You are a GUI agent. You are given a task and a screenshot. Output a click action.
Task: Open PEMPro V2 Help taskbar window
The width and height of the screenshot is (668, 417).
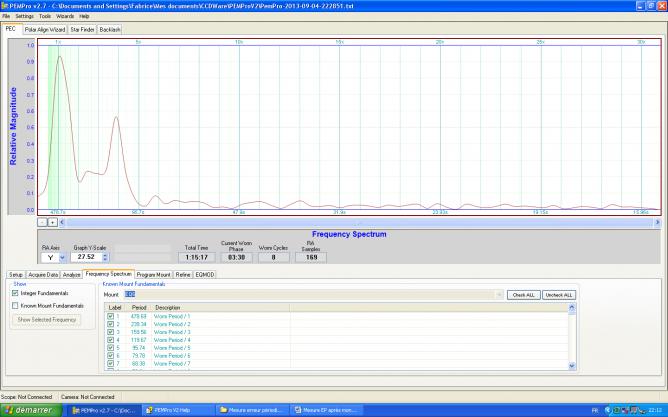point(177,410)
